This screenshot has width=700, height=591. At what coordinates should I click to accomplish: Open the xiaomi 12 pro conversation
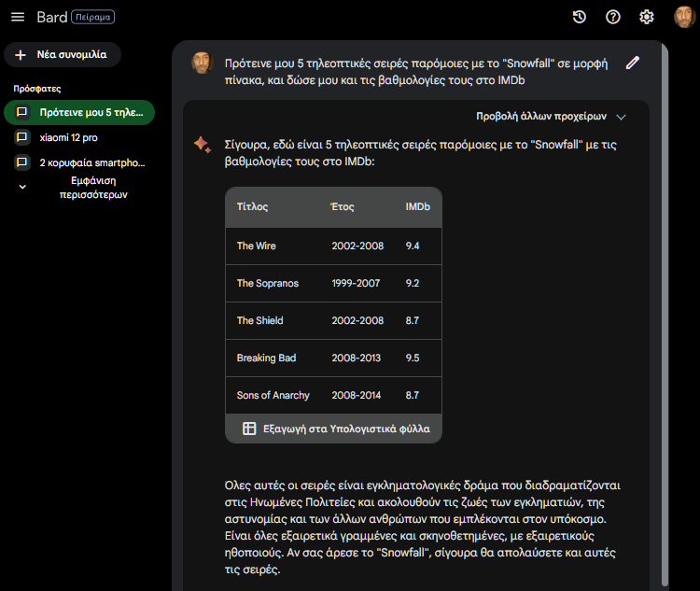point(79,137)
